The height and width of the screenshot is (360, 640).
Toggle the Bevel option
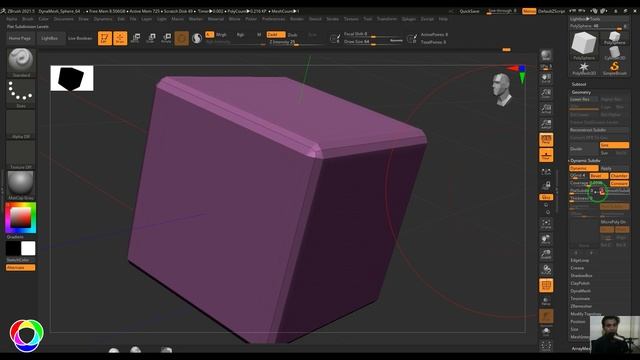pos(599,176)
